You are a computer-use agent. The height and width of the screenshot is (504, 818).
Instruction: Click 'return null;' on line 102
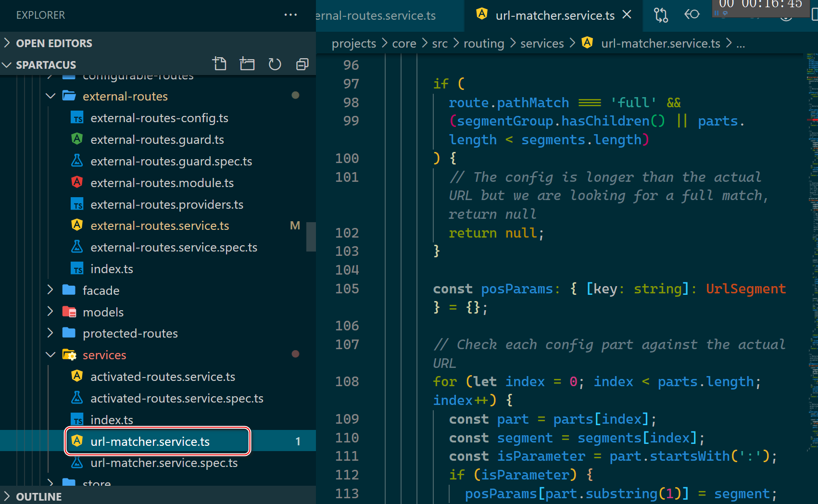tap(496, 233)
